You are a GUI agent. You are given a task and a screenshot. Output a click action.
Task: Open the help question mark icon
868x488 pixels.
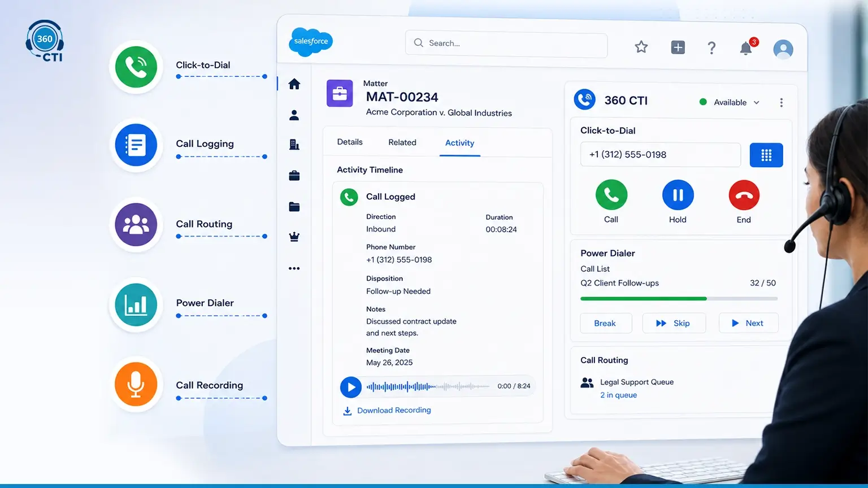[x=711, y=48]
